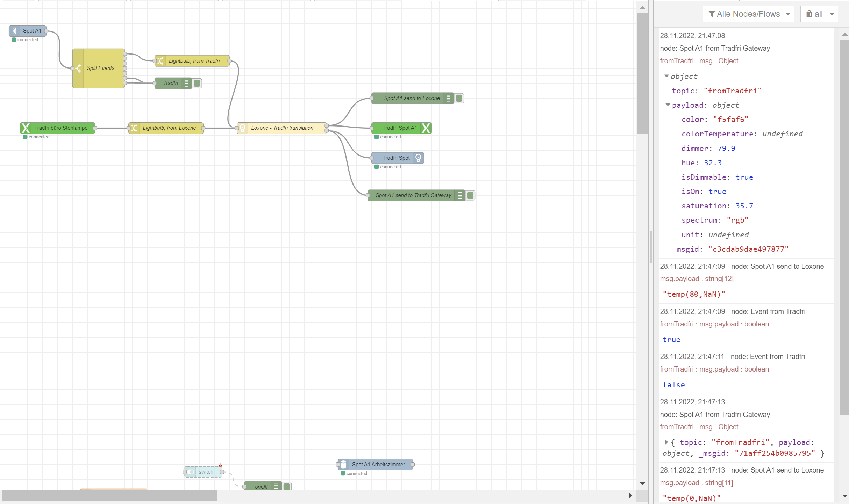Click the canvas scroll-right arrow
This screenshot has height=504, width=849.
(630, 495)
